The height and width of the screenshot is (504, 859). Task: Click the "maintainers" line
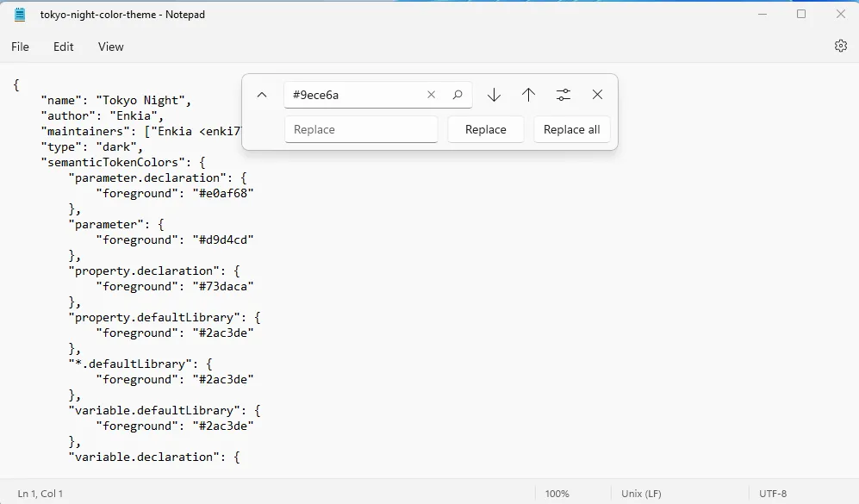tap(140, 131)
